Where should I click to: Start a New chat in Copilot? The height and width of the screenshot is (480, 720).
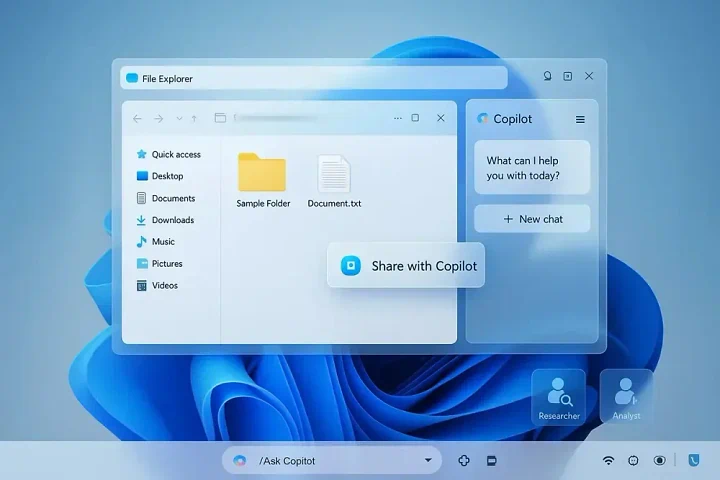click(532, 219)
